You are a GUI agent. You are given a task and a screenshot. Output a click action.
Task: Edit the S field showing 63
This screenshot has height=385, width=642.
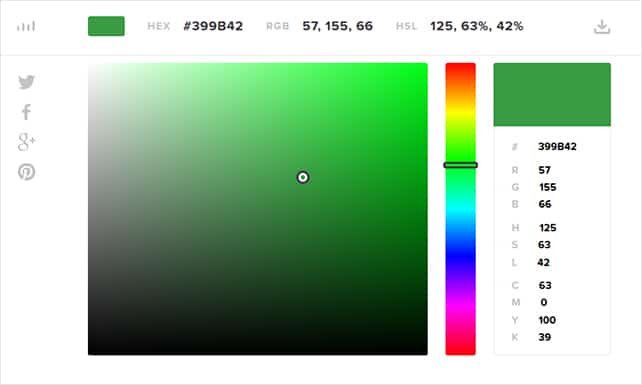[544, 245]
